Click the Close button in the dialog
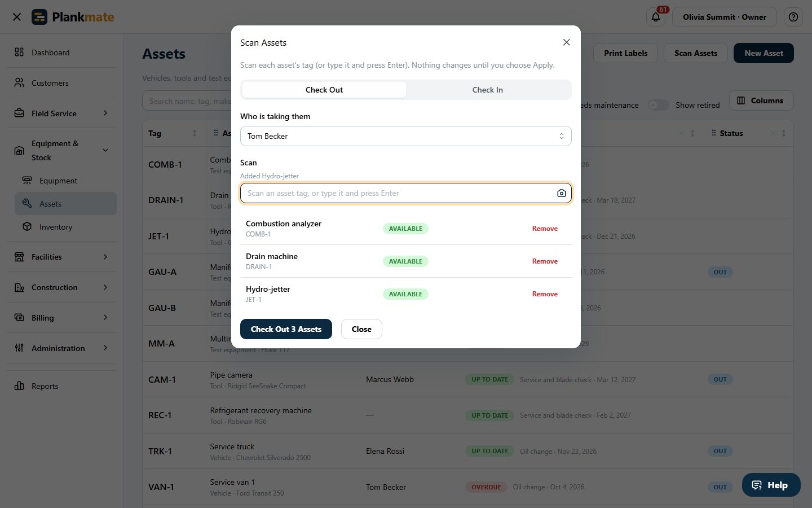 tap(361, 329)
